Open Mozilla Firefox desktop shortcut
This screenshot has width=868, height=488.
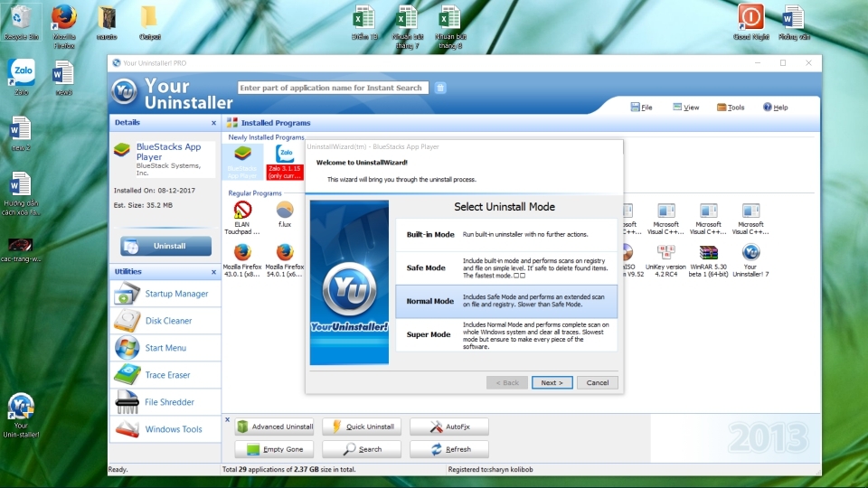63,26
